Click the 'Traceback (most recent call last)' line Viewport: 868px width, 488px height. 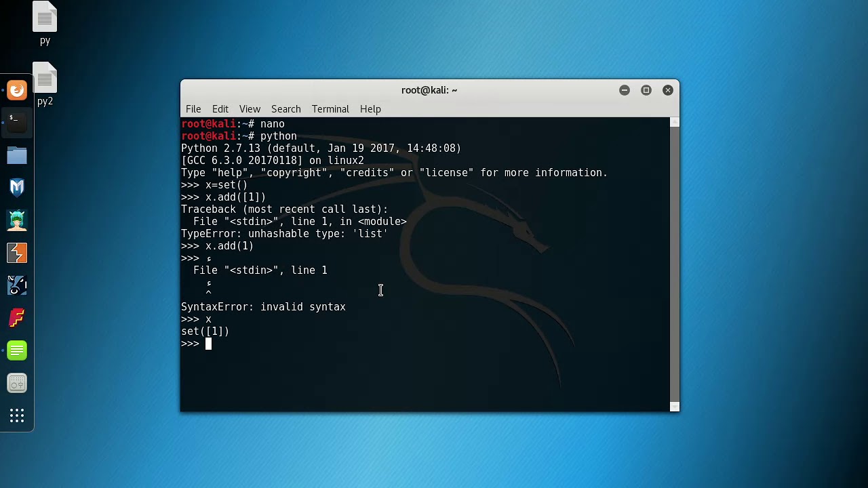(x=285, y=209)
